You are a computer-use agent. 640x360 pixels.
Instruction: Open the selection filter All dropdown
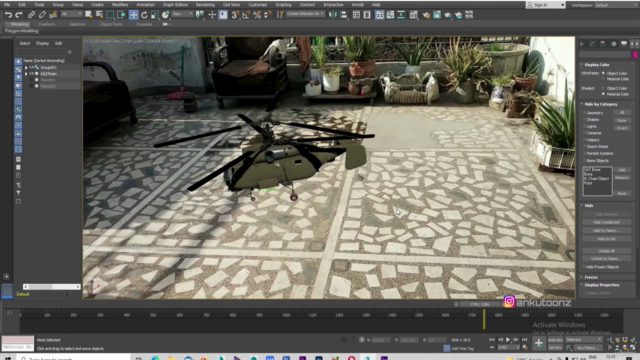pos(71,14)
